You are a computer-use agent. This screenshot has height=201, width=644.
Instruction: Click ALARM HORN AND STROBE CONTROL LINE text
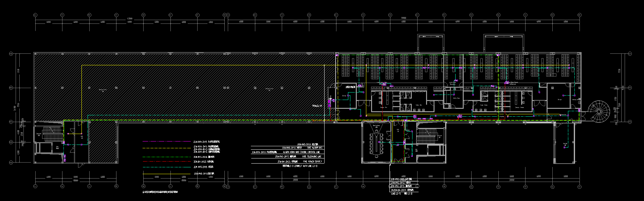tap(301, 152)
